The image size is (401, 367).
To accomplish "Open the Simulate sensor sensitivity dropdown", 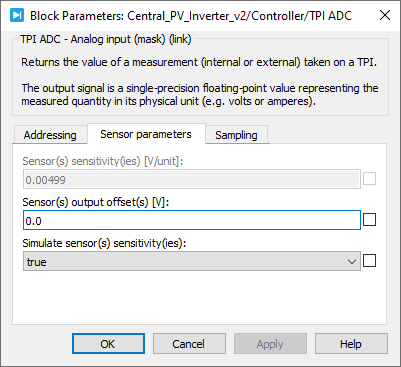I will point(192,261).
